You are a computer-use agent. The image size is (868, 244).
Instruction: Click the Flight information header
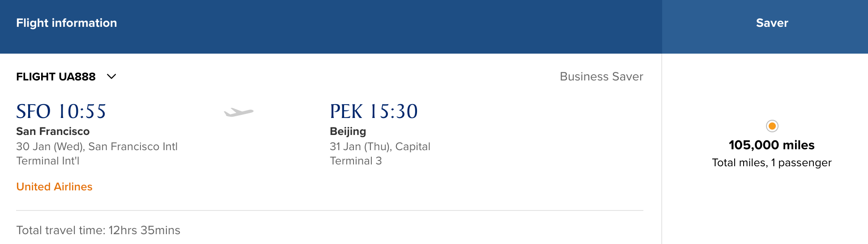[67, 23]
